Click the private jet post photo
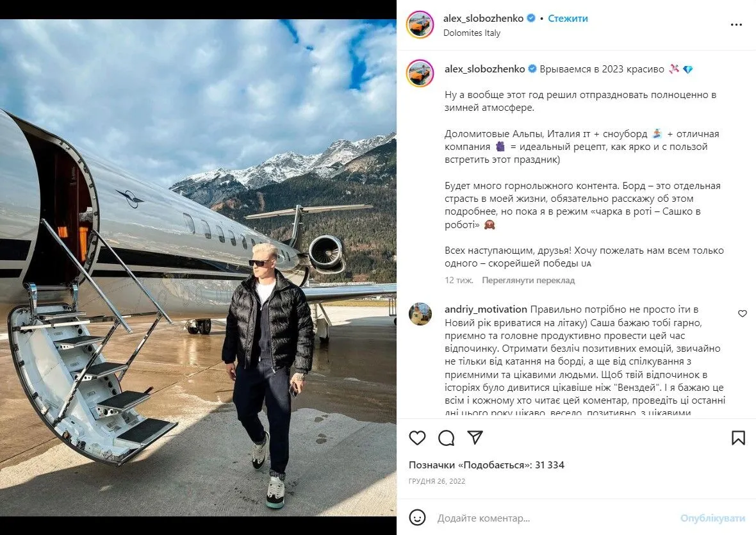Image resolution: width=756 pixels, height=535 pixels. [x=198, y=267]
